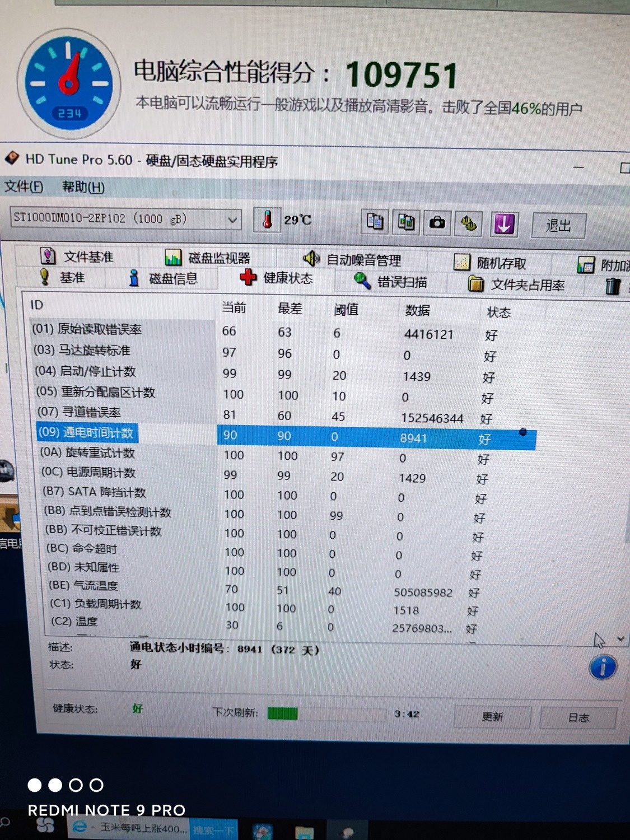Click the 数据 column header

click(417, 311)
